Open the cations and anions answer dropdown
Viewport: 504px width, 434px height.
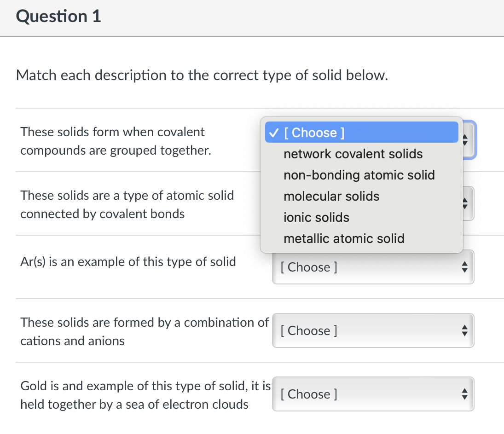coord(373,330)
